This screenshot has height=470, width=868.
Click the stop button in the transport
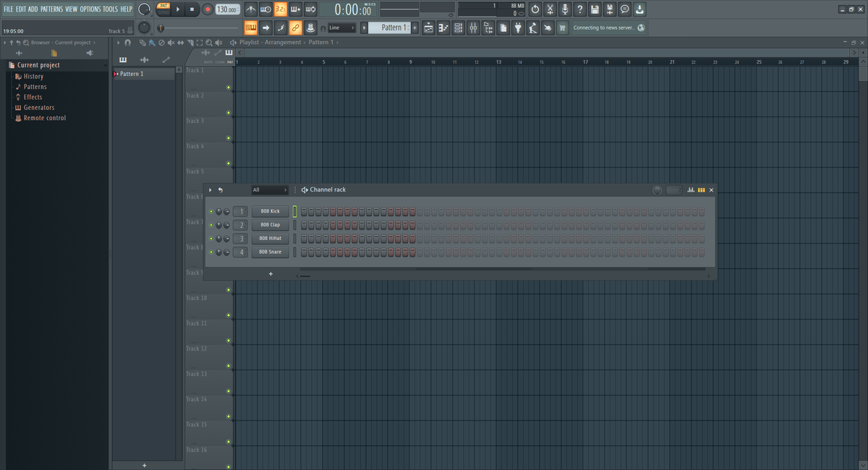pos(192,9)
